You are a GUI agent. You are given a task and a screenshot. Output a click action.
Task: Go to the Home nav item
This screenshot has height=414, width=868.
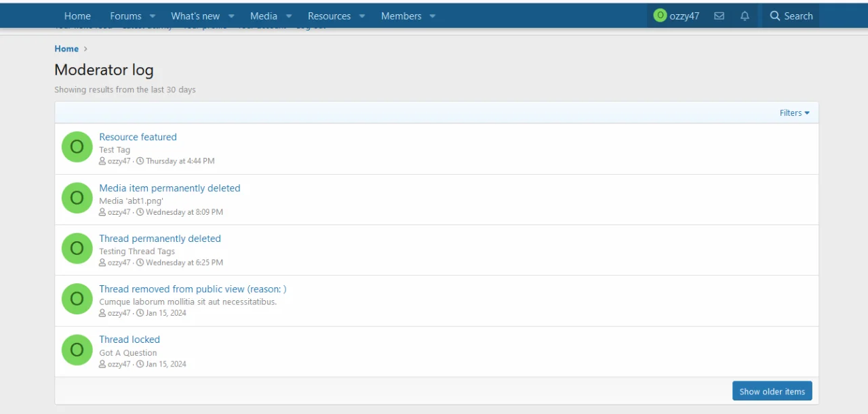coord(77,16)
